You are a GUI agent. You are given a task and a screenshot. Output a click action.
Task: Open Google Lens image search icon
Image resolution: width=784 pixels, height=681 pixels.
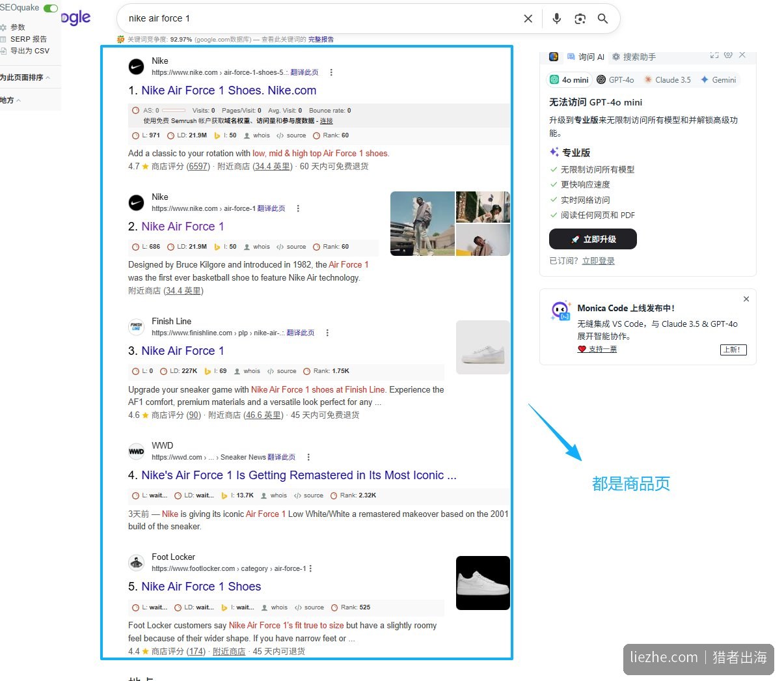coord(580,19)
